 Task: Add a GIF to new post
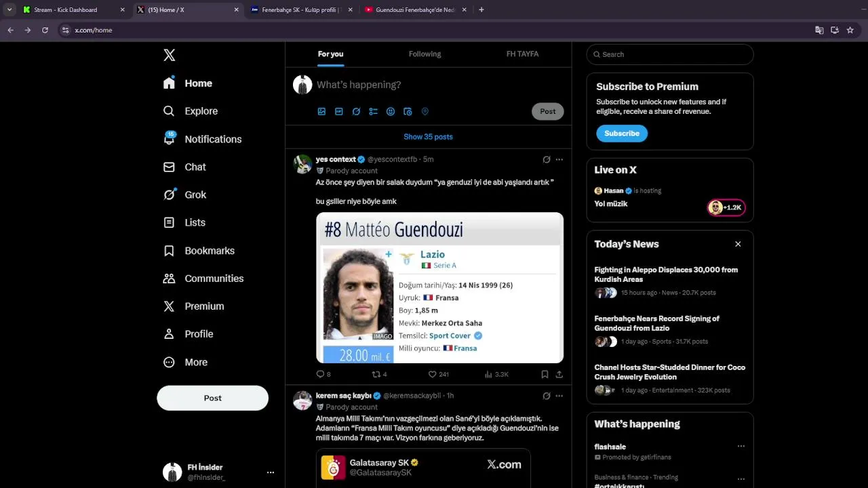click(x=339, y=112)
